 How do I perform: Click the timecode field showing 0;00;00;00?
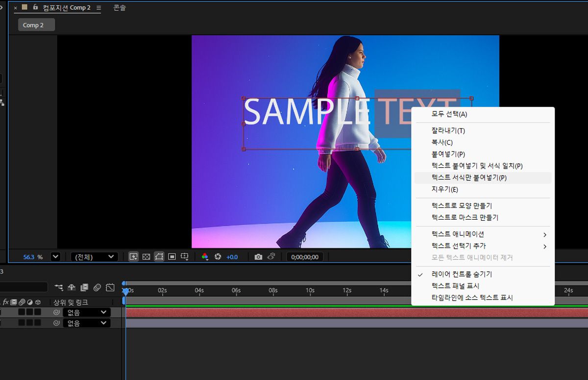tap(304, 256)
